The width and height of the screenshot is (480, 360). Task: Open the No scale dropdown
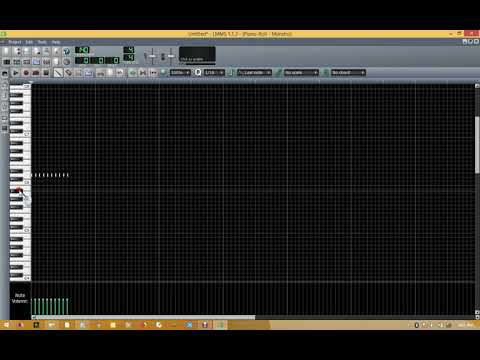click(x=301, y=73)
